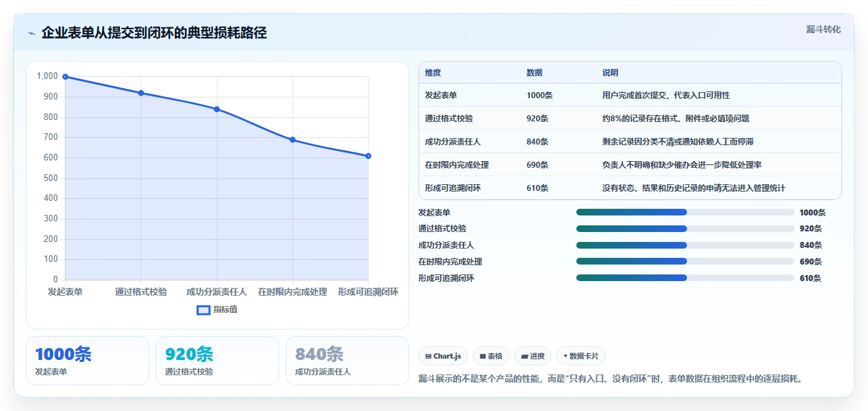Click the footer note starting with 漏斗展示的不是

pyautogui.click(x=610, y=379)
